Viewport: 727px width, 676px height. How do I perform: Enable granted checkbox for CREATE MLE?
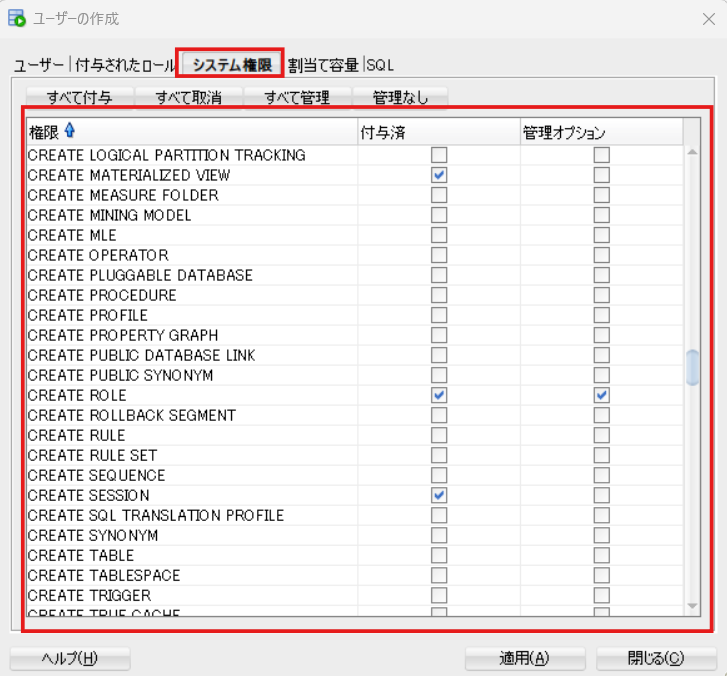(439, 235)
